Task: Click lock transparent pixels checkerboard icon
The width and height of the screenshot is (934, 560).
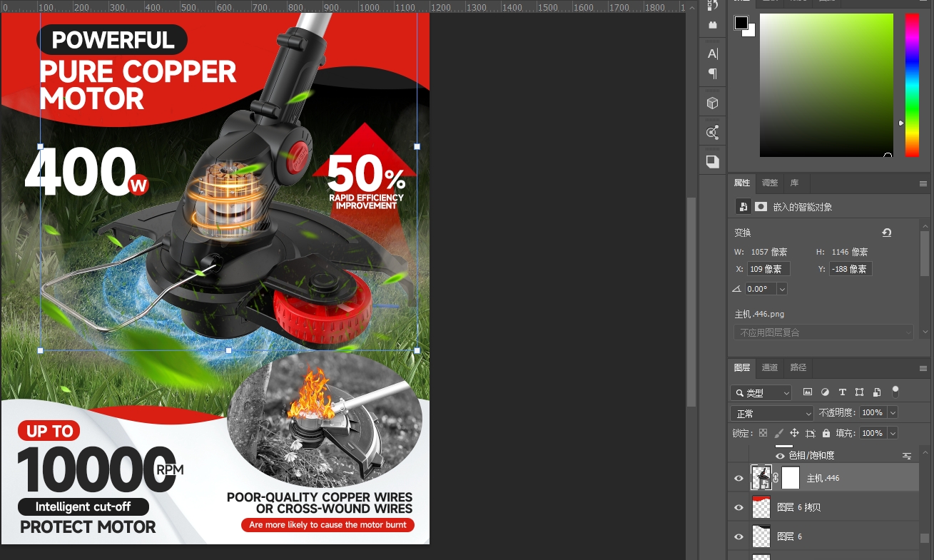Action: click(x=763, y=433)
